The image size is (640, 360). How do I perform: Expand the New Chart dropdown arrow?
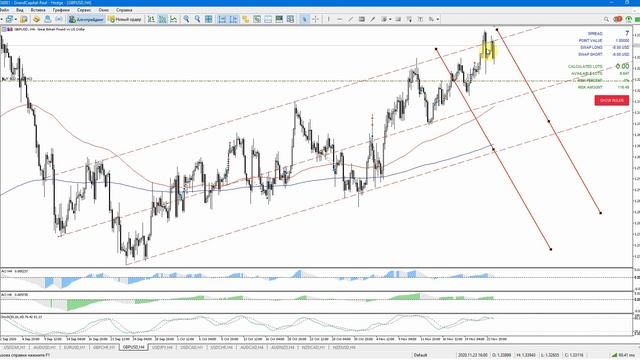point(16,19)
